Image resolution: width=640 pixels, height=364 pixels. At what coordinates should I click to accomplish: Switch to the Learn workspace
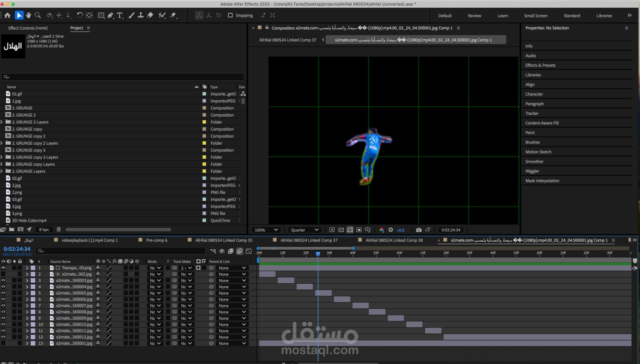click(502, 16)
